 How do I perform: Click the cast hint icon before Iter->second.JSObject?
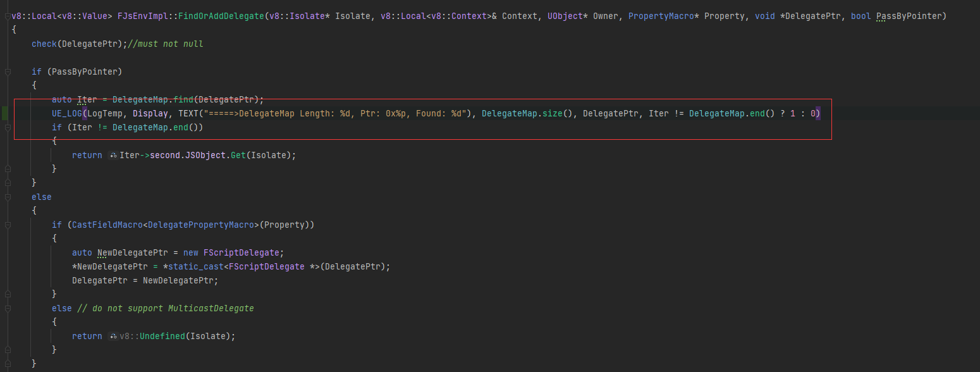[112, 155]
